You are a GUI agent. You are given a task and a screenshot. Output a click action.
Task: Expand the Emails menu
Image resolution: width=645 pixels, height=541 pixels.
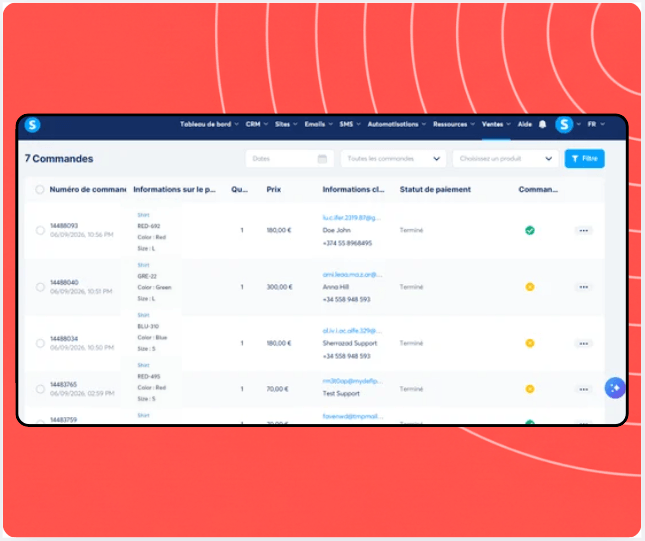318,124
